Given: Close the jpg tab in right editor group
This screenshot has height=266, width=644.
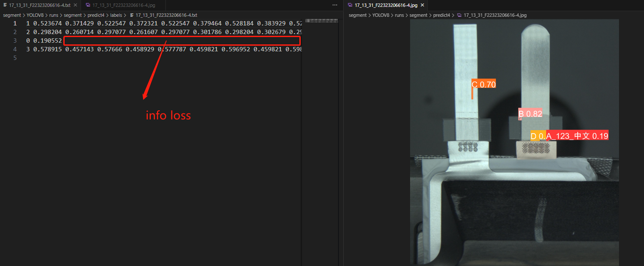Looking at the screenshot, I should coord(422,5).
